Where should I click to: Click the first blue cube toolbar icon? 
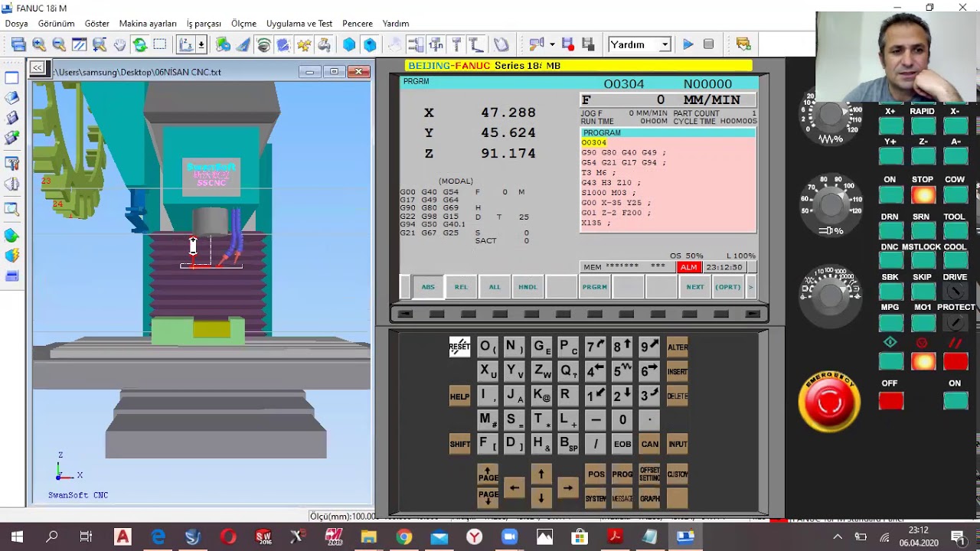tap(349, 44)
